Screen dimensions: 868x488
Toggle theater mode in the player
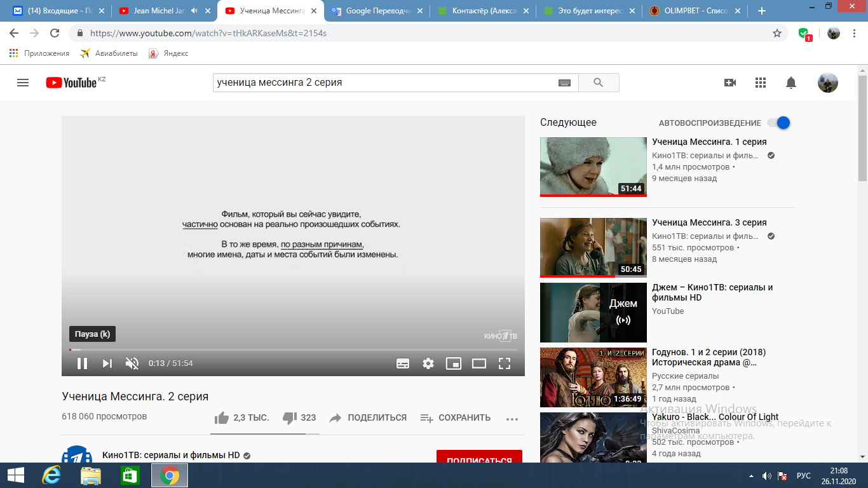point(479,363)
